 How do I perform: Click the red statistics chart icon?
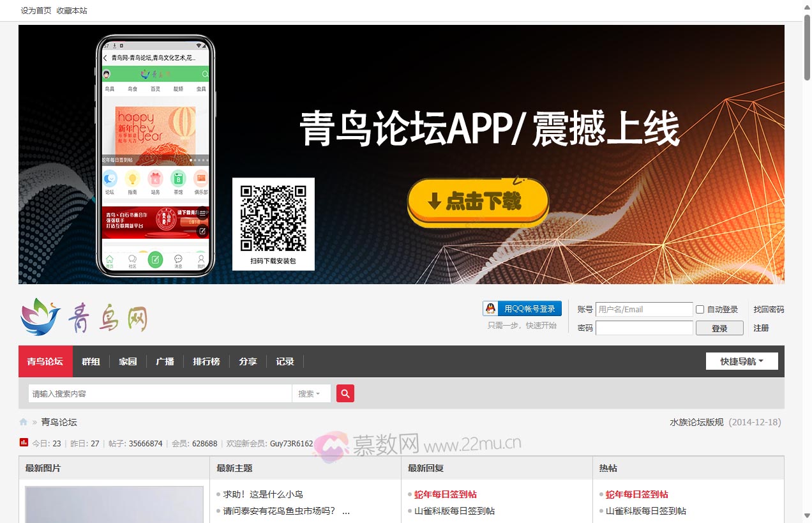[x=24, y=443]
